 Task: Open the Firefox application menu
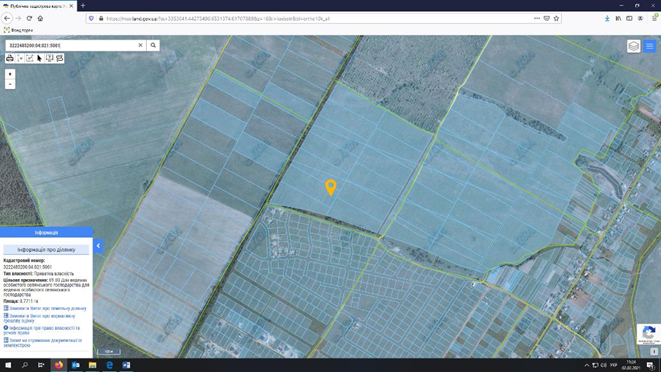click(x=655, y=18)
